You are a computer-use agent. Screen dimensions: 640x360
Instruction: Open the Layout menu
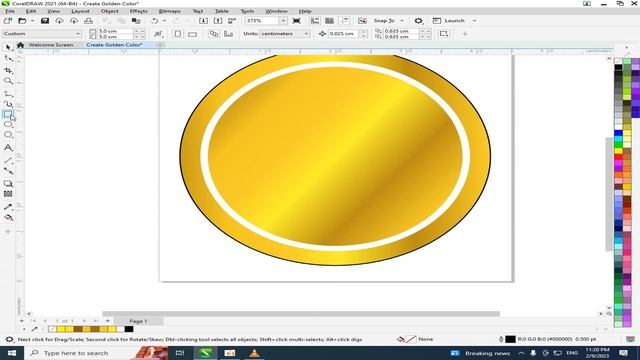[x=80, y=11]
